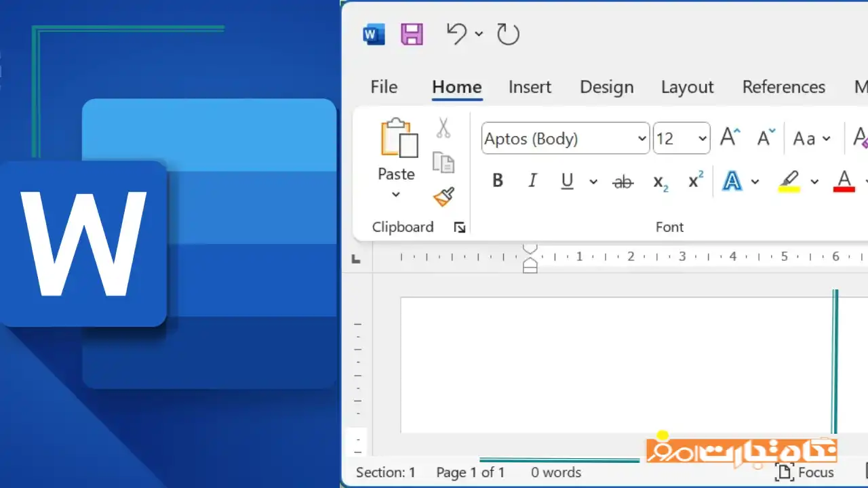
Task: Increase font size with grow icon
Action: [x=730, y=138]
